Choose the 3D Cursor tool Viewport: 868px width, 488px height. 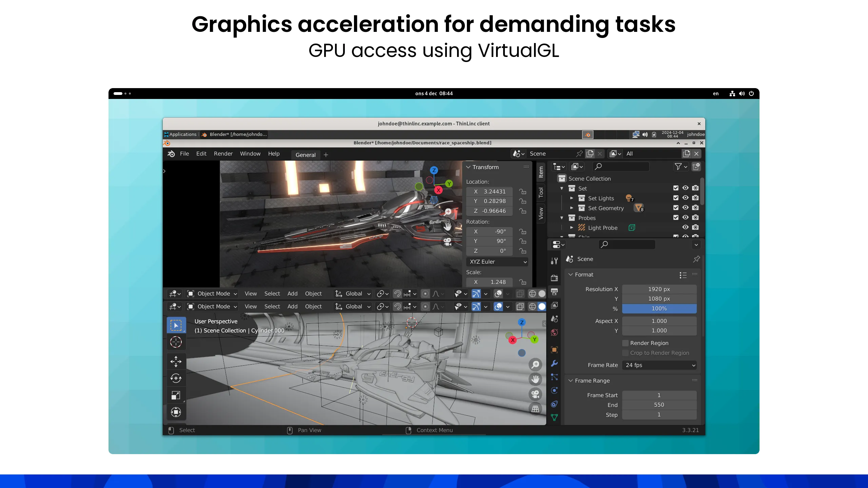[x=176, y=342]
